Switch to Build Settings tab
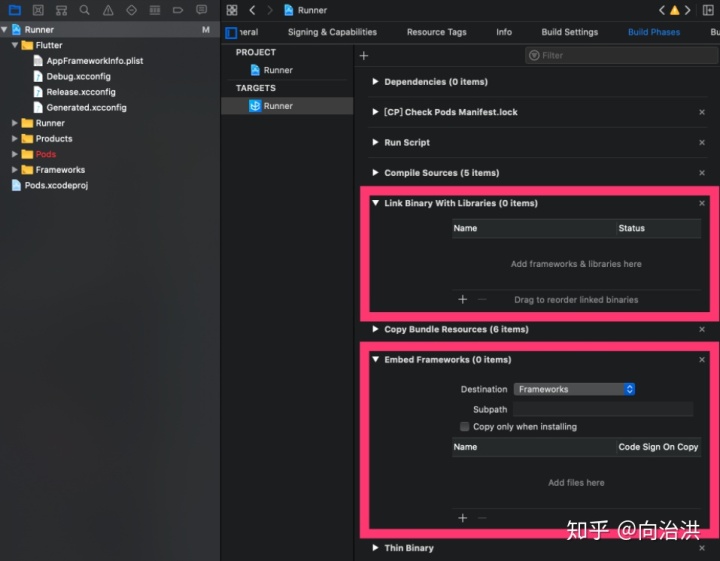This screenshot has height=561, width=720. (x=569, y=32)
